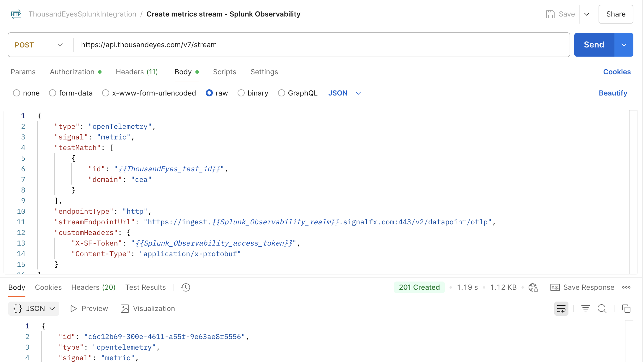Screen dimensions: 644x362
Task: Click the blue Send button
Action: (x=594, y=45)
